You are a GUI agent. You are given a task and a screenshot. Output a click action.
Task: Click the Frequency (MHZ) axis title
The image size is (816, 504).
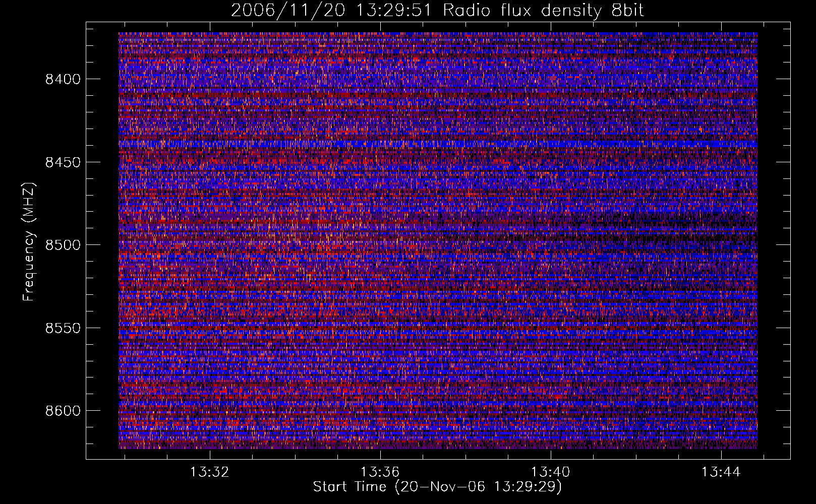pos(29,242)
